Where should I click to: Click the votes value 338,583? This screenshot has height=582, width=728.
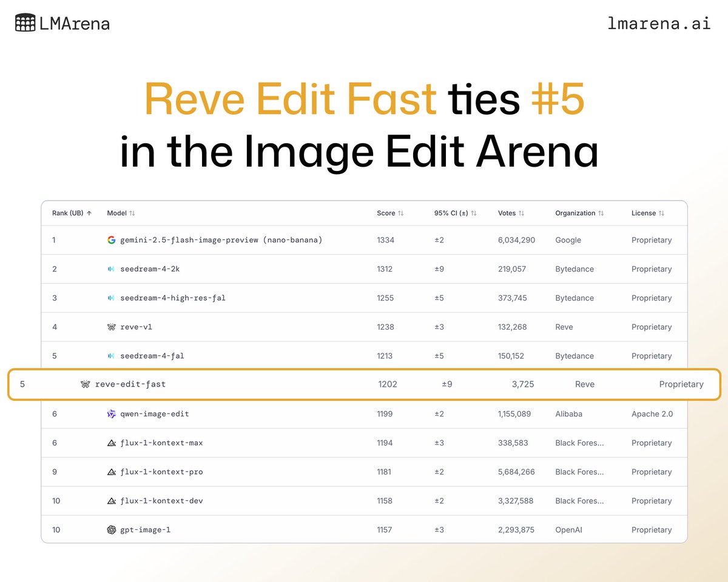coord(513,443)
